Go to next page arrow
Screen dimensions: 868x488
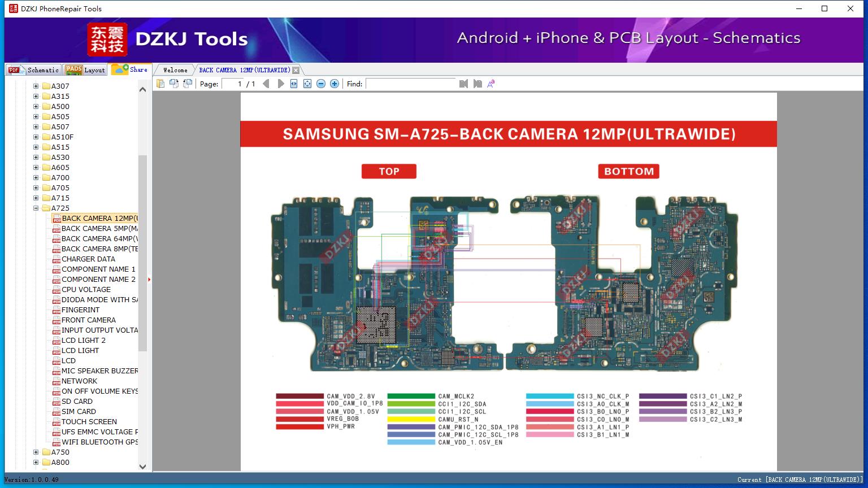pos(281,84)
